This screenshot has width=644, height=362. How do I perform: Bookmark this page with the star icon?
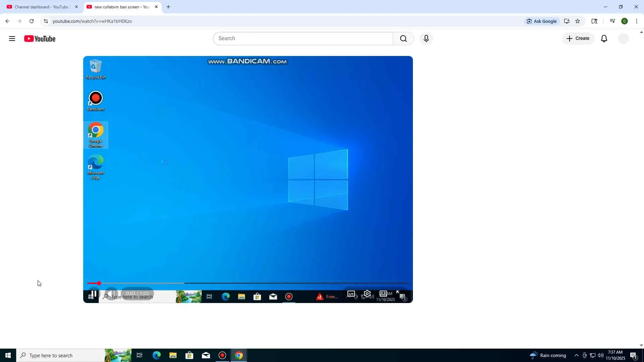click(x=578, y=21)
